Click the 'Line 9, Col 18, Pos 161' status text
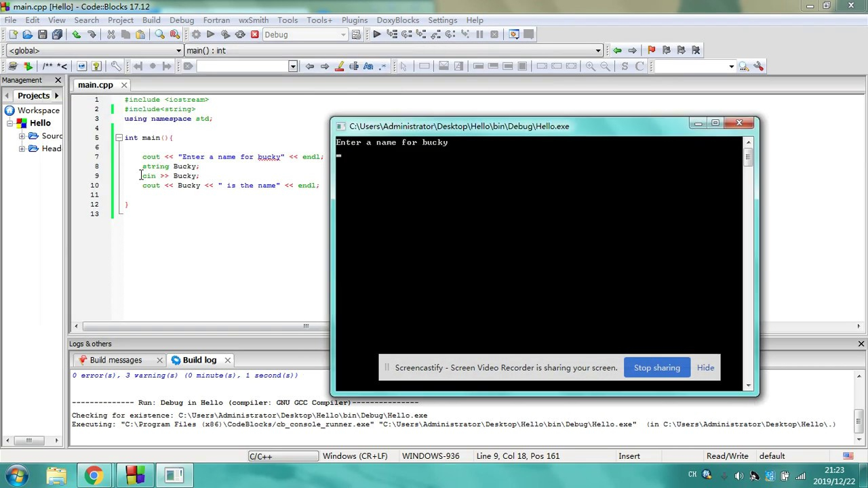 (518, 456)
